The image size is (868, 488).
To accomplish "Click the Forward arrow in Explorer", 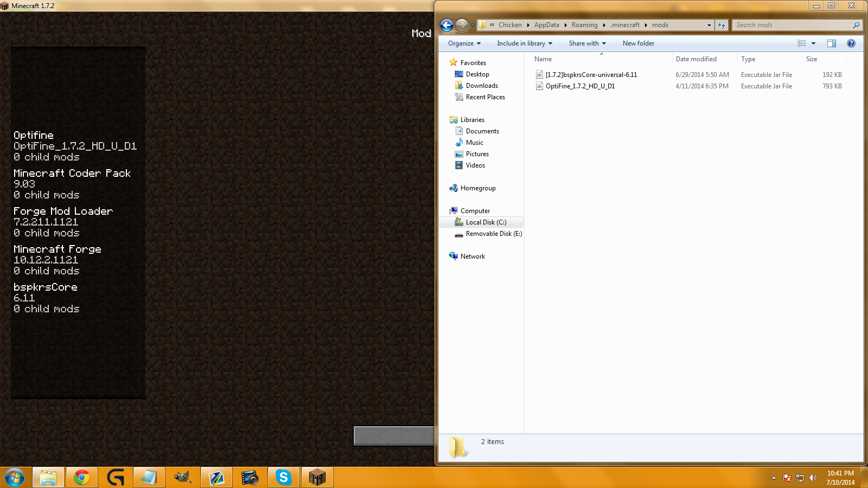I will point(462,25).
